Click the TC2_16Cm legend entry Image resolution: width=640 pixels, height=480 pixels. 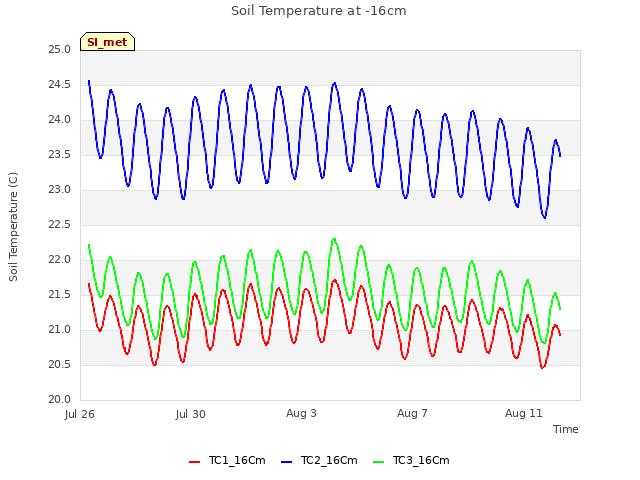click(319, 460)
